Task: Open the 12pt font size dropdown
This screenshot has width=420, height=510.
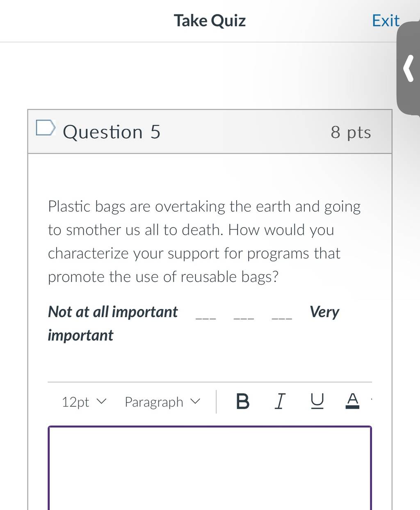Action: tap(84, 402)
